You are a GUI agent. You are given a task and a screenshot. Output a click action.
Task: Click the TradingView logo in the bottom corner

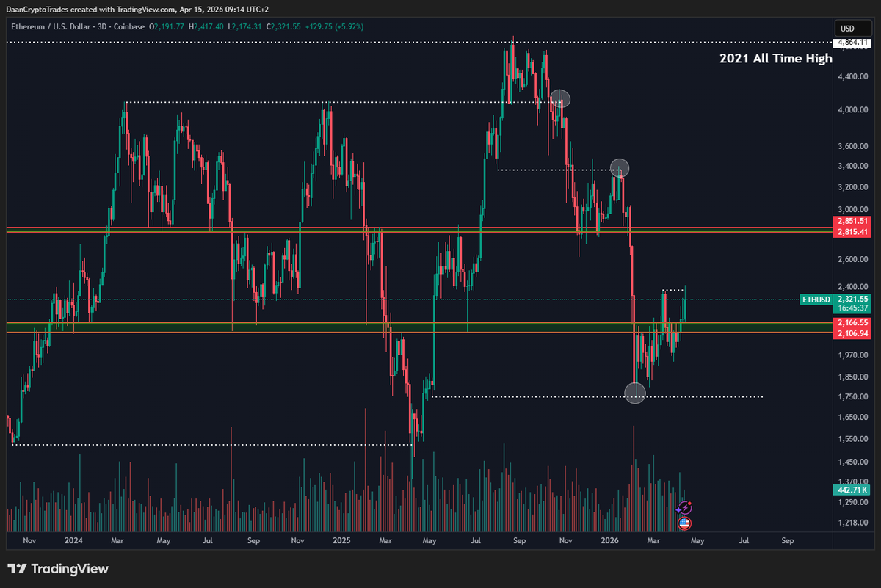(56, 569)
